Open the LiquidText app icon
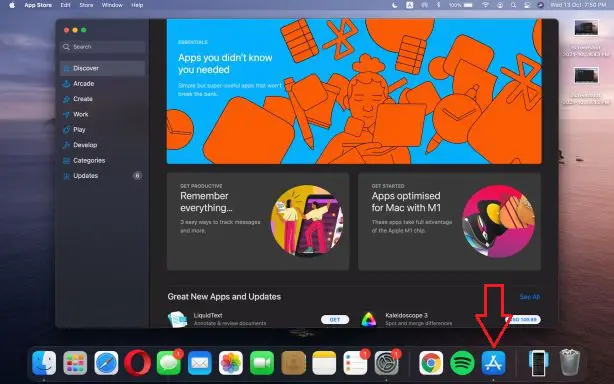 tap(177, 319)
